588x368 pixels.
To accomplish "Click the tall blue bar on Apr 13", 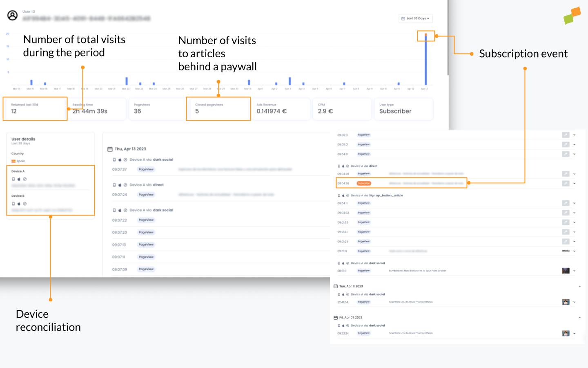I will tap(426, 57).
